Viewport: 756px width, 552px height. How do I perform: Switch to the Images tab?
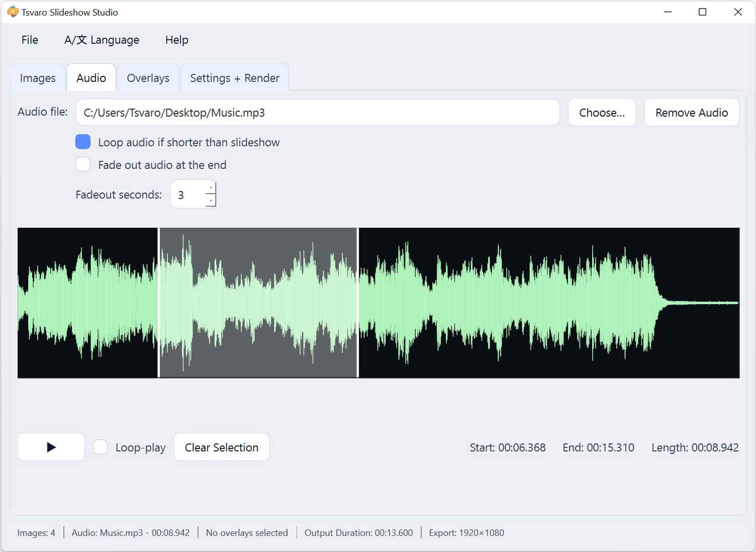click(x=37, y=78)
